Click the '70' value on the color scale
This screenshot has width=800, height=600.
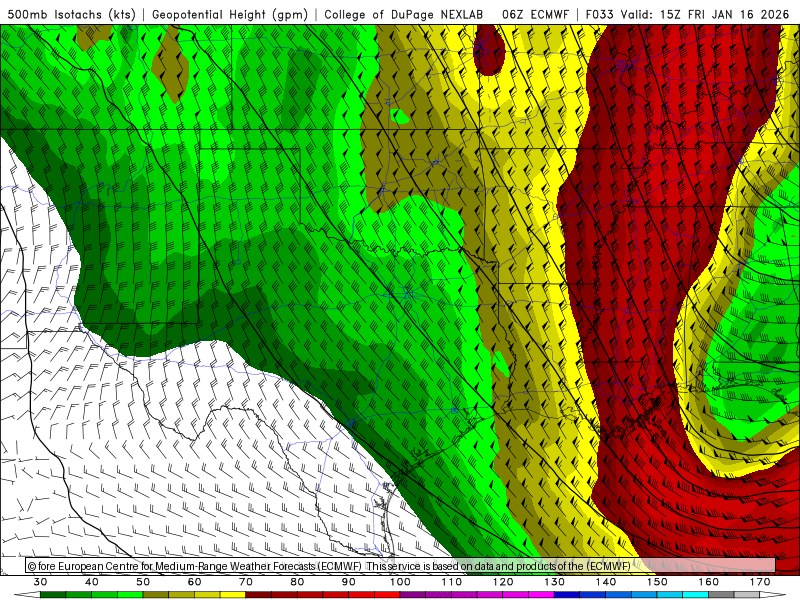246,582
